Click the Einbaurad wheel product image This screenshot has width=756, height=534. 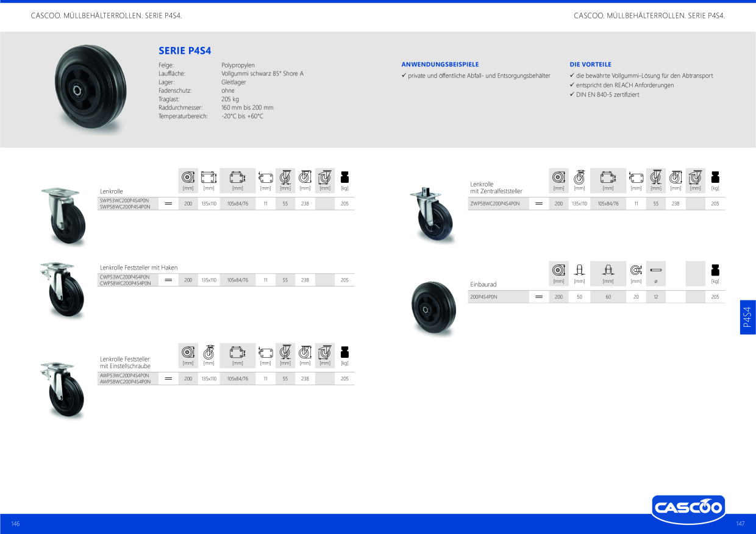pos(433,307)
